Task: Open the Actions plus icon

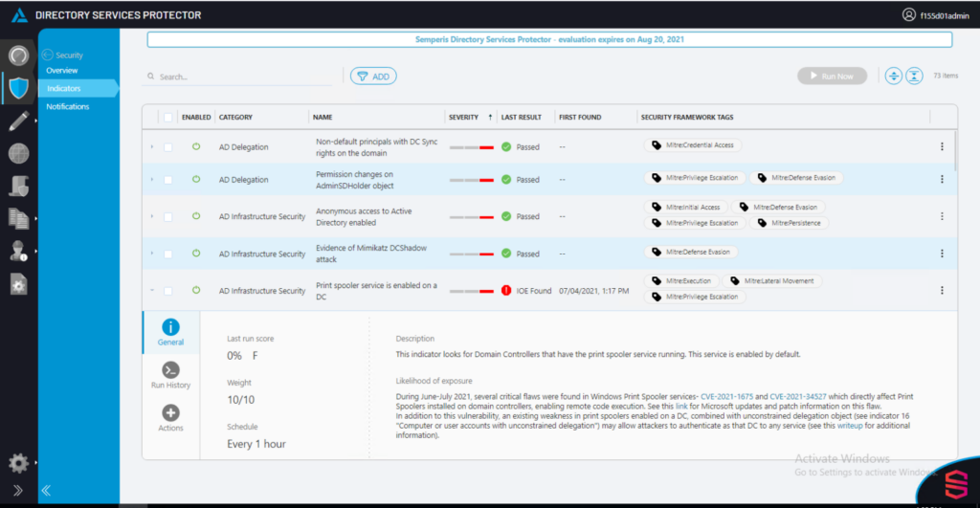Action: tap(170, 412)
